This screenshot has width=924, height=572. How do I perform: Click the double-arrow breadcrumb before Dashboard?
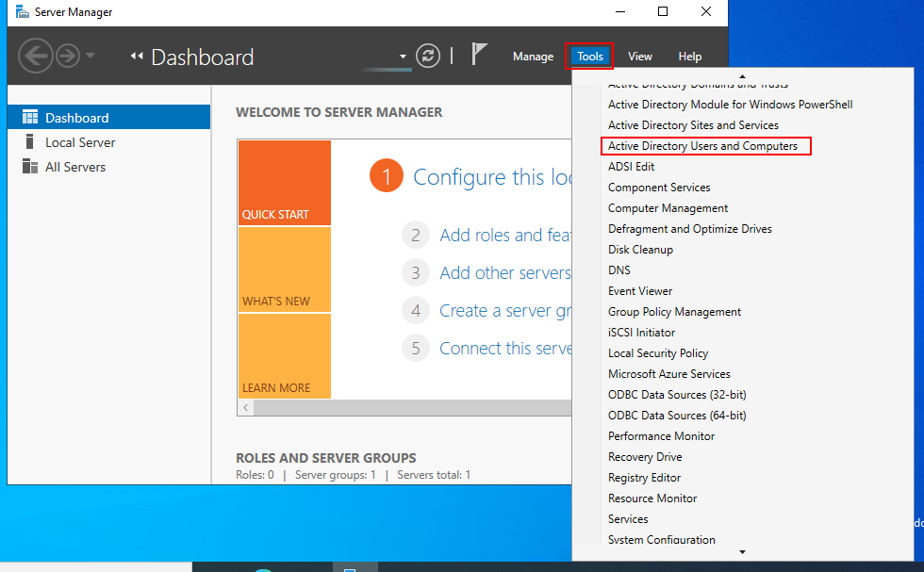(x=137, y=56)
